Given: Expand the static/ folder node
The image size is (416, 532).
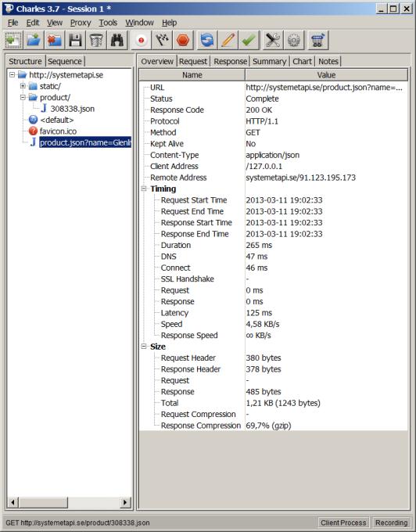Looking at the screenshot, I should 23,86.
